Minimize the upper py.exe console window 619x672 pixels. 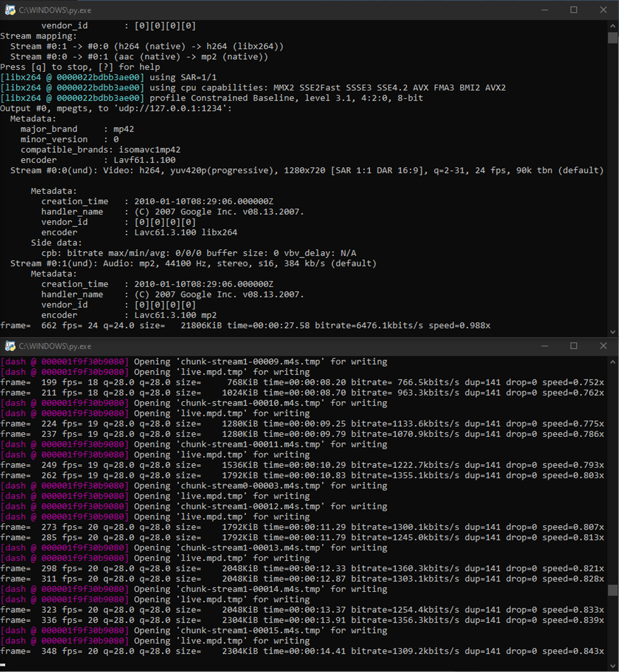pos(545,10)
